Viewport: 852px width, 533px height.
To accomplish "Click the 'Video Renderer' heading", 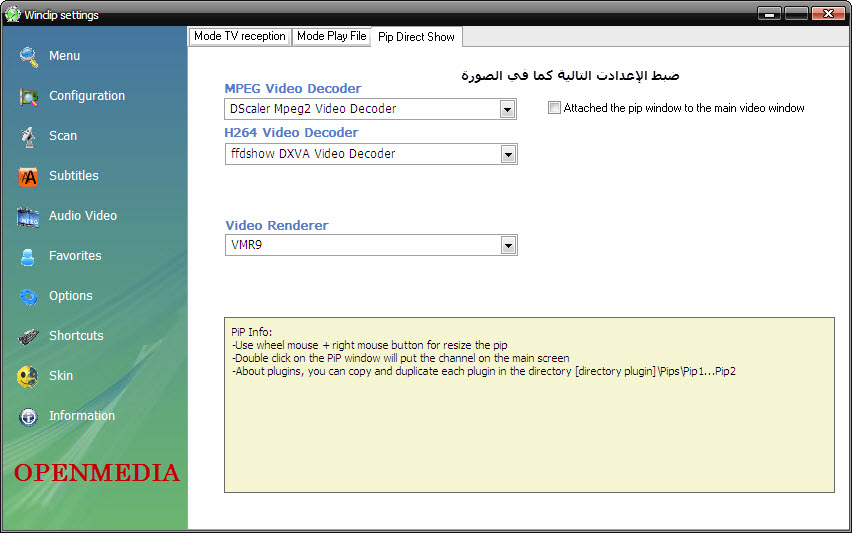I will tap(277, 225).
